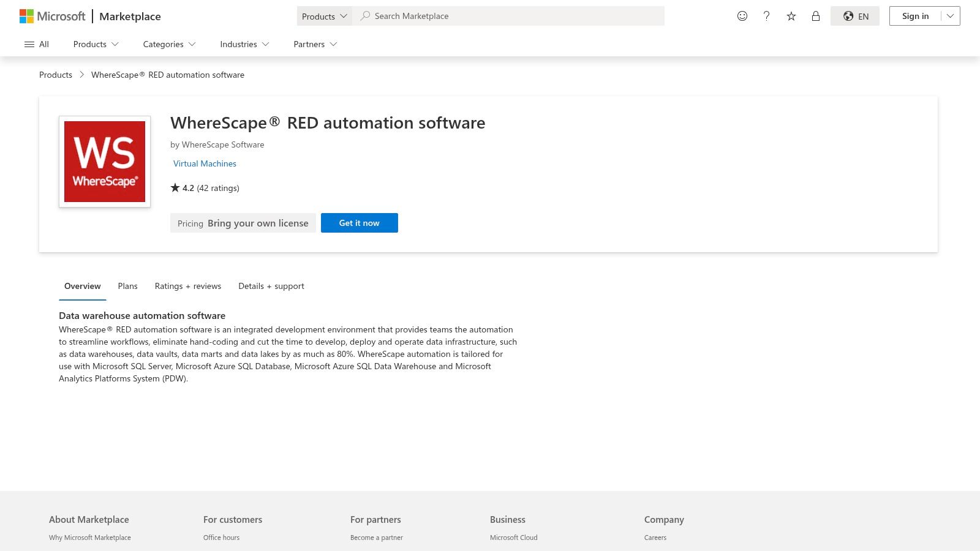Switch to the Plans tab
The image size is (980, 551).
[127, 286]
